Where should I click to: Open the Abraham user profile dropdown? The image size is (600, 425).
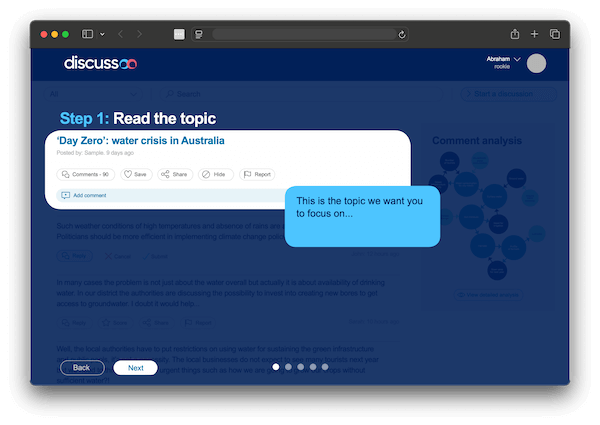pyautogui.click(x=517, y=59)
